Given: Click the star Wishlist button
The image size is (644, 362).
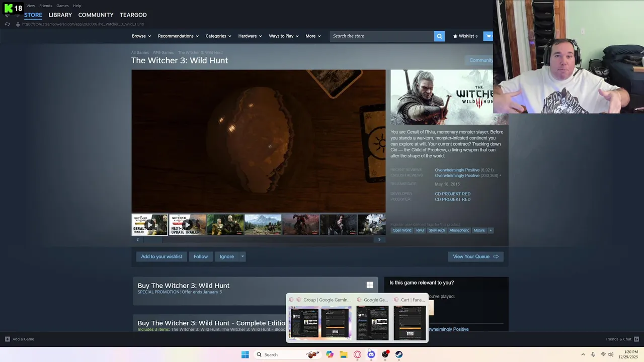Looking at the screenshot, I should (465, 36).
